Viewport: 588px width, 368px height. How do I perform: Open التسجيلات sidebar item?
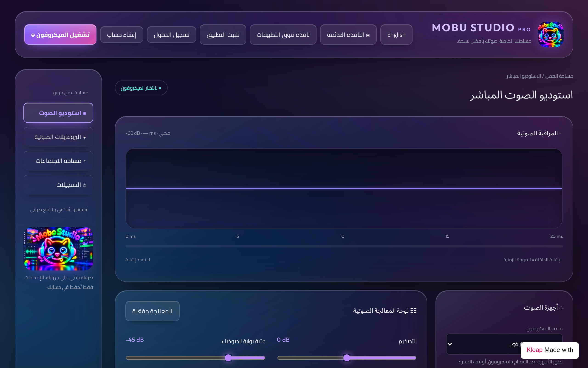[58, 185]
